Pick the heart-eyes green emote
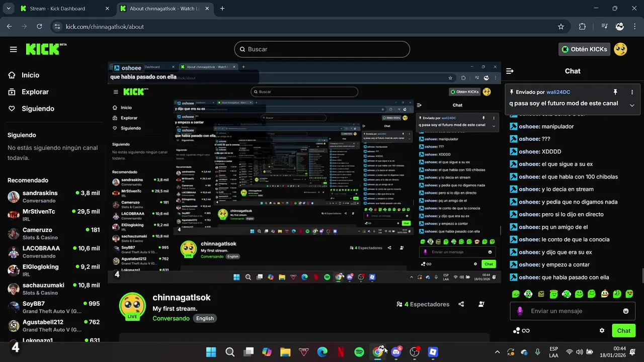644x362 pixels. (x=629, y=294)
